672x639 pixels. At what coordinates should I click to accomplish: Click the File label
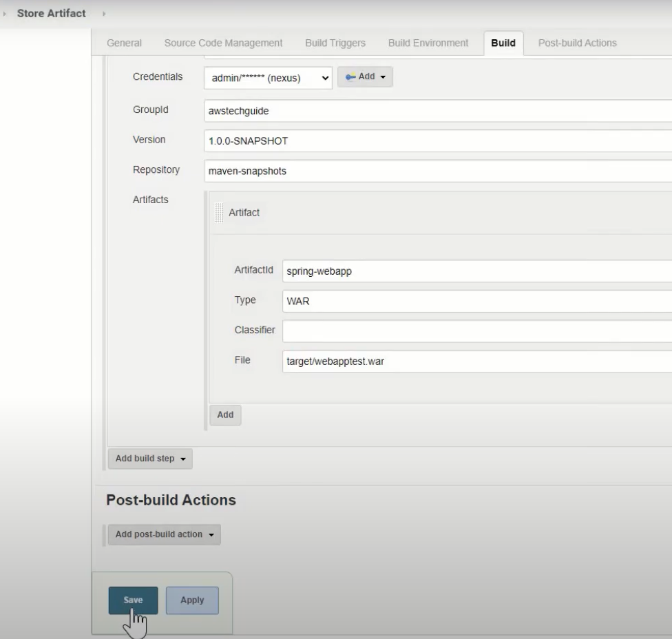(x=242, y=360)
